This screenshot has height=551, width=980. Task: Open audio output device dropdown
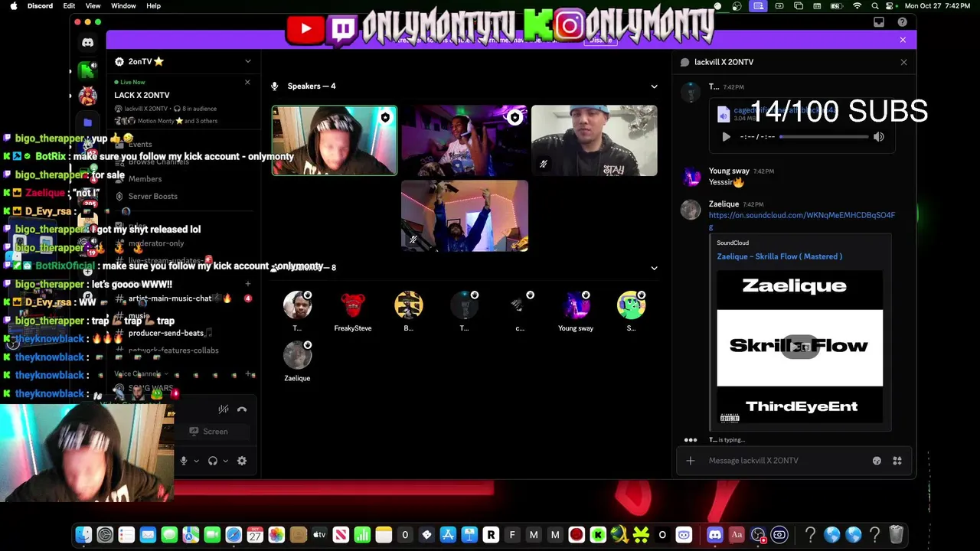point(226,461)
